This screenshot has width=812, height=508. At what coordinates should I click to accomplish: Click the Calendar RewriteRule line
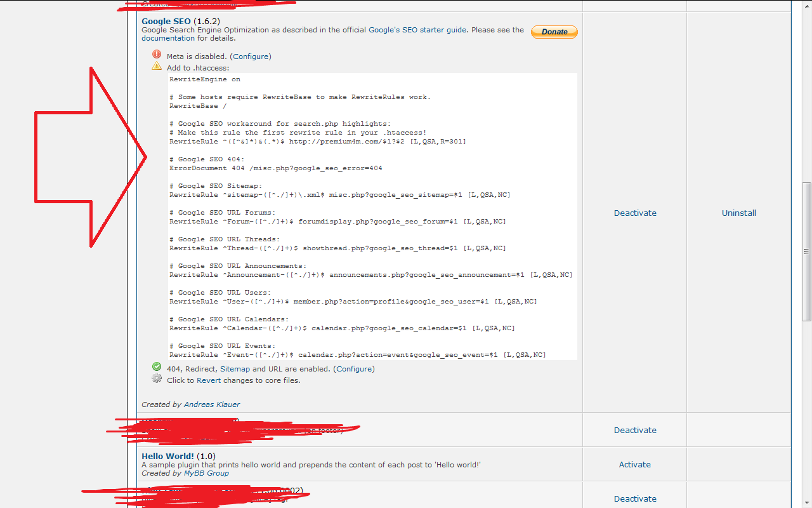pos(342,328)
